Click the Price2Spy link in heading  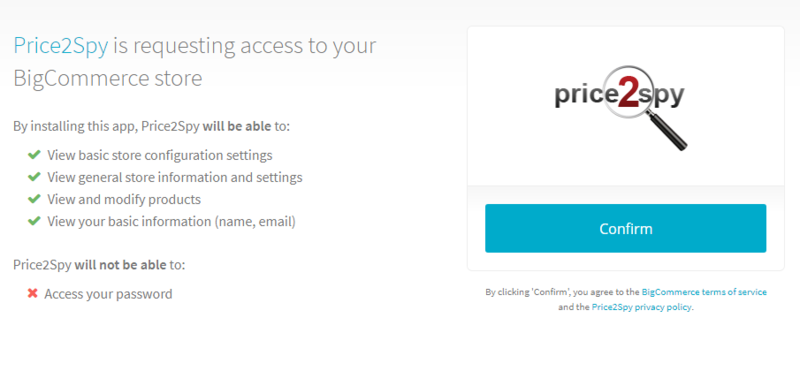61,45
